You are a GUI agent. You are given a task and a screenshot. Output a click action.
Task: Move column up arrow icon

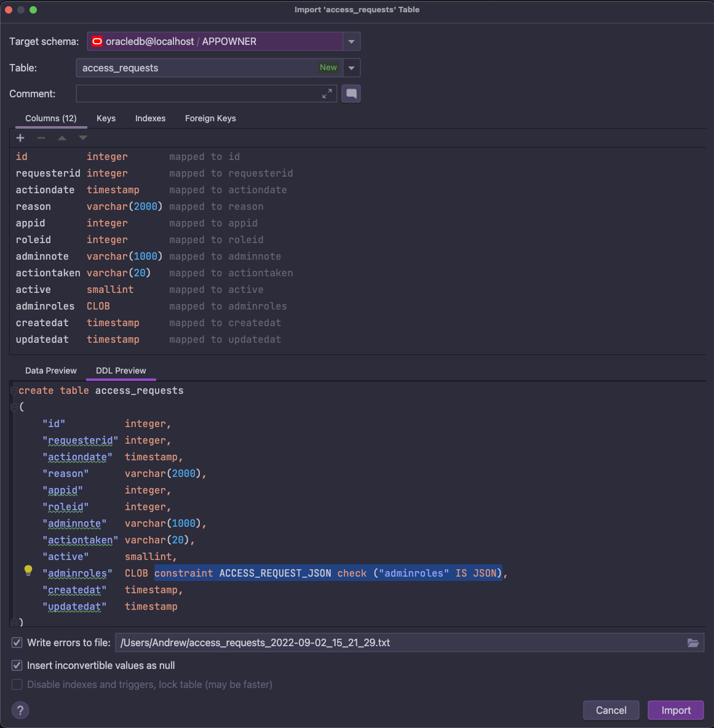pyautogui.click(x=62, y=138)
